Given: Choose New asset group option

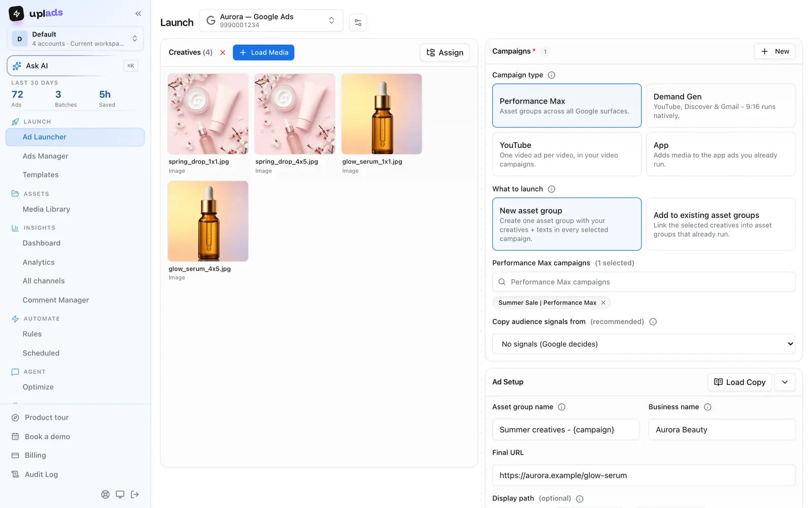Looking at the screenshot, I should (566, 224).
